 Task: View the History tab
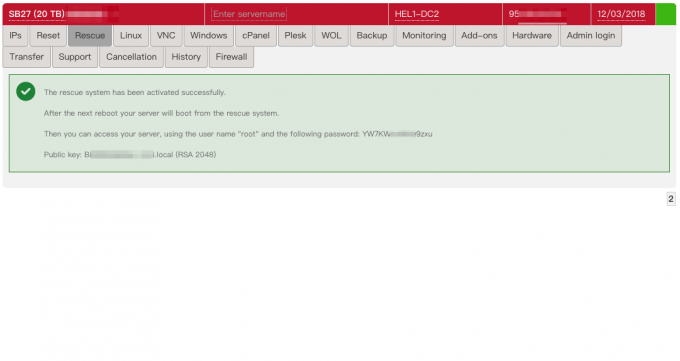coord(186,57)
